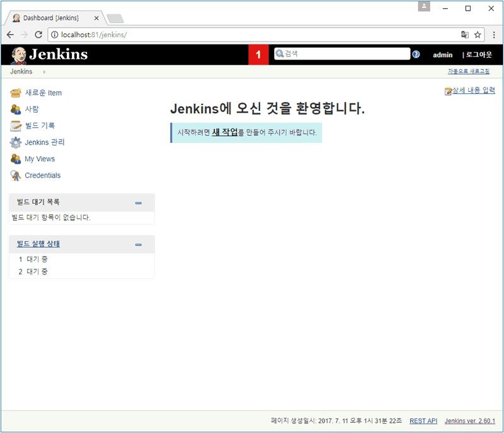The width and height of the screenshot is (504, 433).
Task: Click the Jenkins header title text
Action: click(x=59, y=54)
